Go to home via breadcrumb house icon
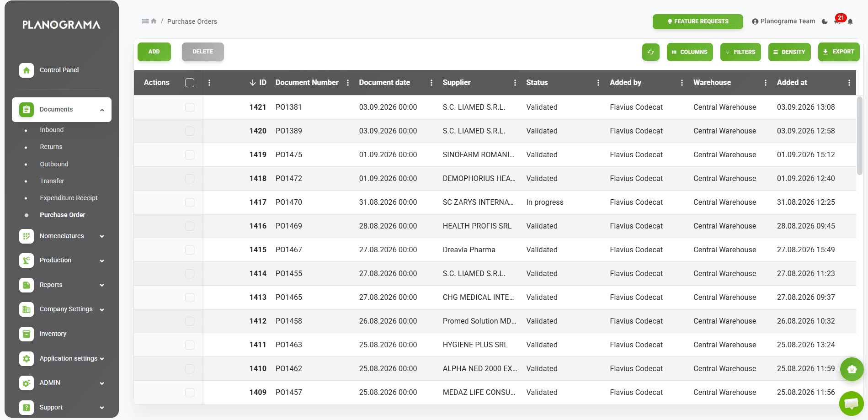Screen dimensions: 868x420 [154, 21]
